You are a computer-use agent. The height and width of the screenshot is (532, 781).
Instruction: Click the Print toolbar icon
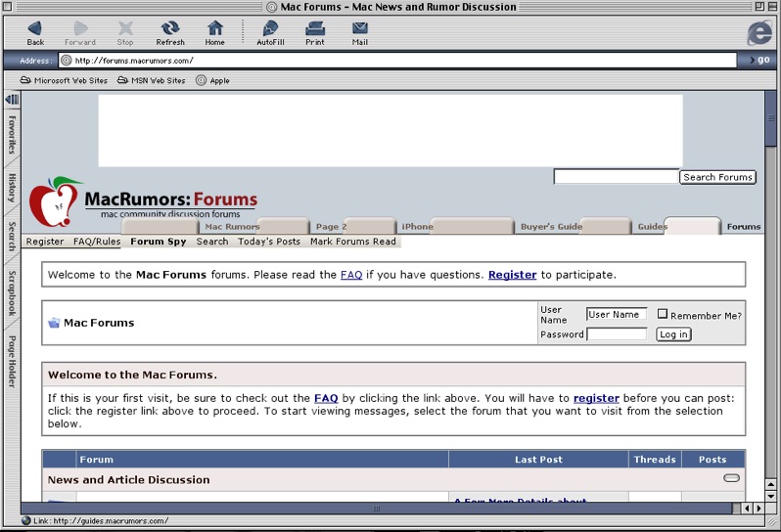tap(315, 28)
